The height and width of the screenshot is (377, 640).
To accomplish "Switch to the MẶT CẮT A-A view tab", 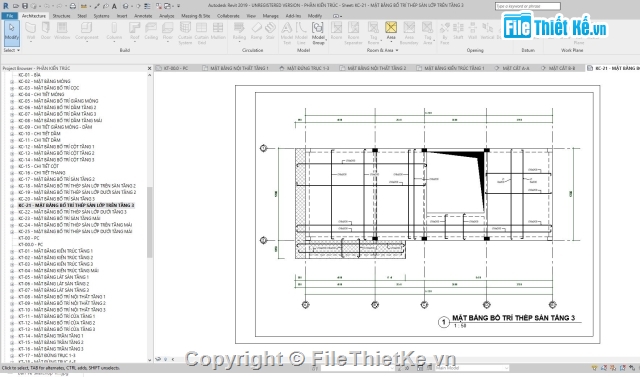I will click(x=512, y=68).
